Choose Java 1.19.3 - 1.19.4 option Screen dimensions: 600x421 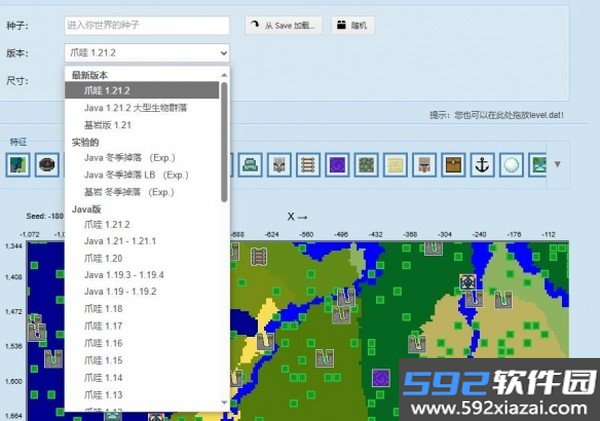142,275
